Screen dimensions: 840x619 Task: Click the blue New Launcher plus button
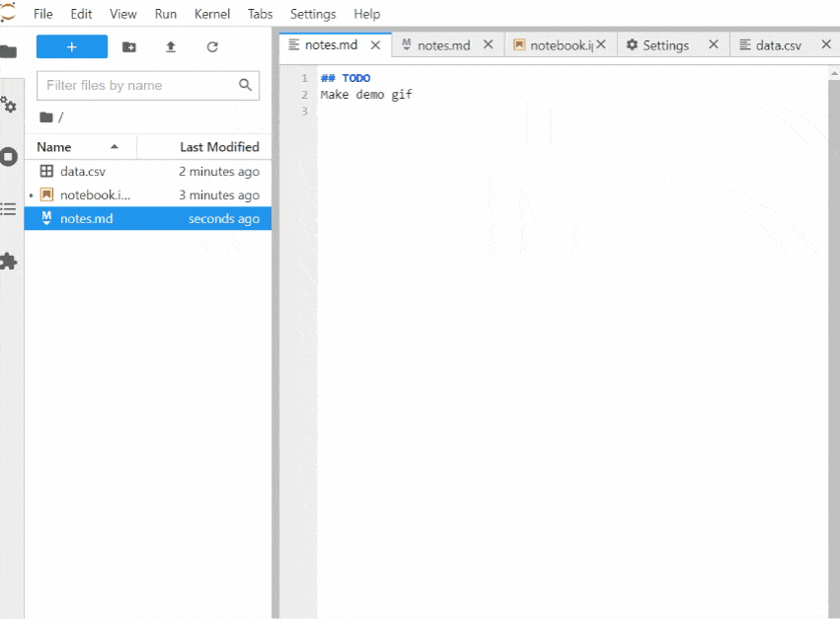click(x=72, y=46)
